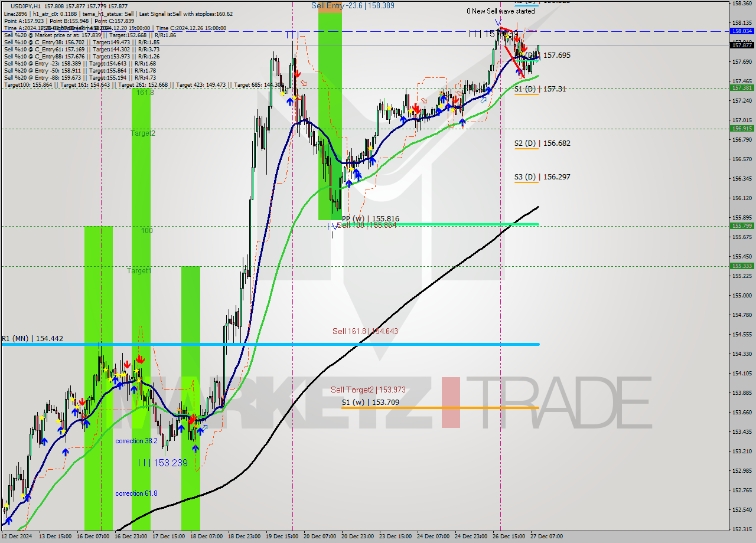Click the green 155.799 price tag
Screen dimensions: 756x543
[x=742, y=225]
